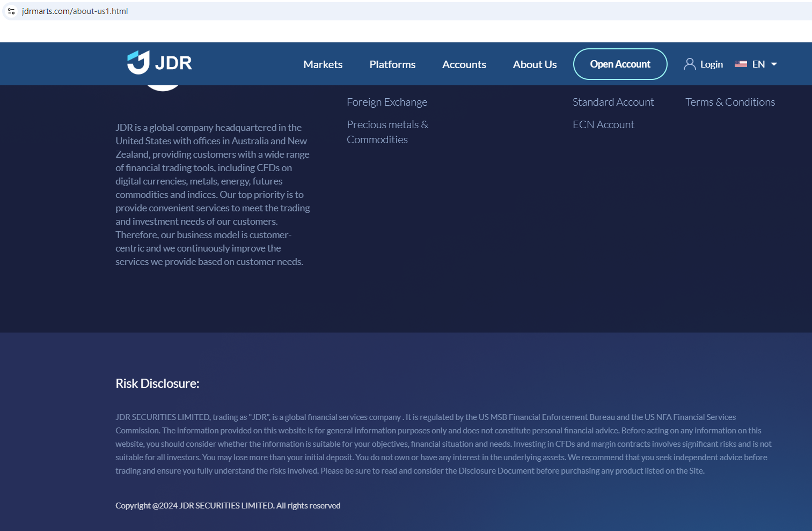The height and width of the screenshot is (531, 812).
Task: Expand the EN language dropdown arrow
Action: click(x=774, y=64)
